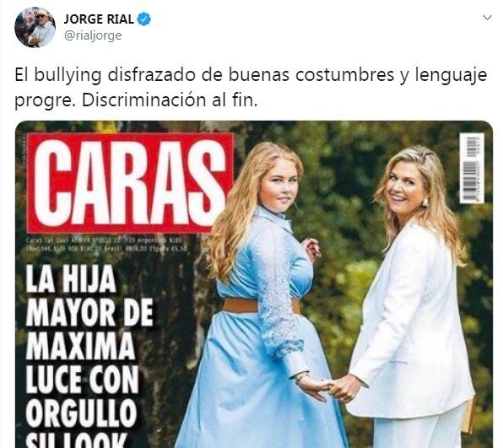This screenshot has height=448, width=503.
Task: Click the brown belt on the blue dress
Action: (262, 305)
